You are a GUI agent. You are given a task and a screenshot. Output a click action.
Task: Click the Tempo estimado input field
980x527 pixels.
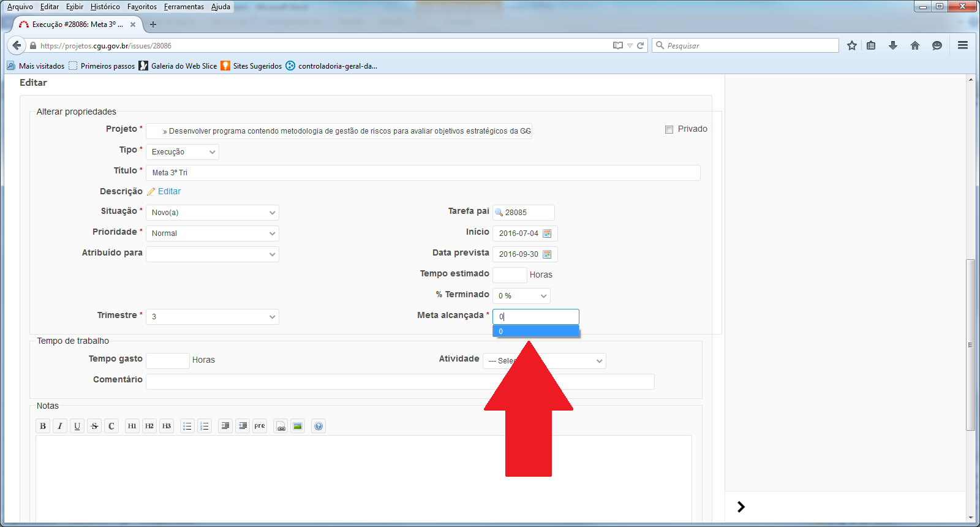click(509, 275)
